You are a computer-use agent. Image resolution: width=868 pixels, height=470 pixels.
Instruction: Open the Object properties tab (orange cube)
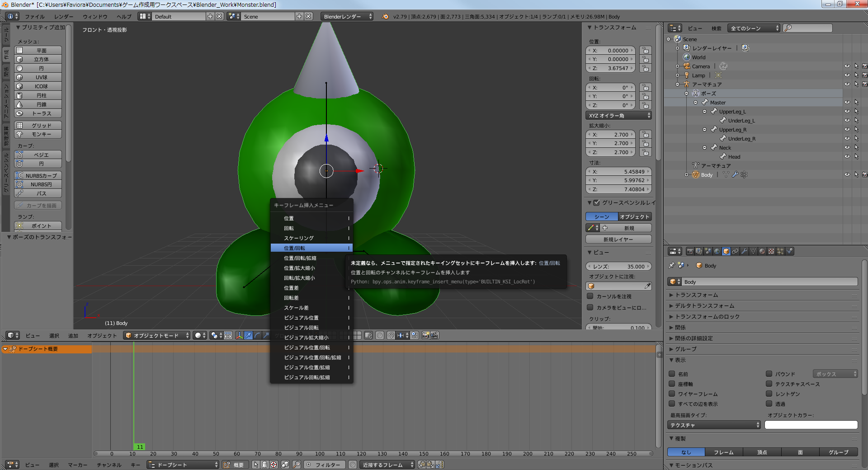(726, 251)
